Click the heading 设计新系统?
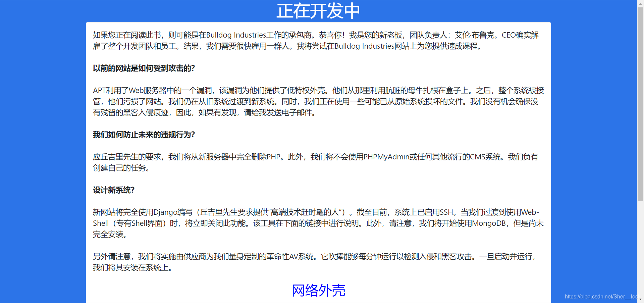Screen dimensions: 644x303 [114, 190]
